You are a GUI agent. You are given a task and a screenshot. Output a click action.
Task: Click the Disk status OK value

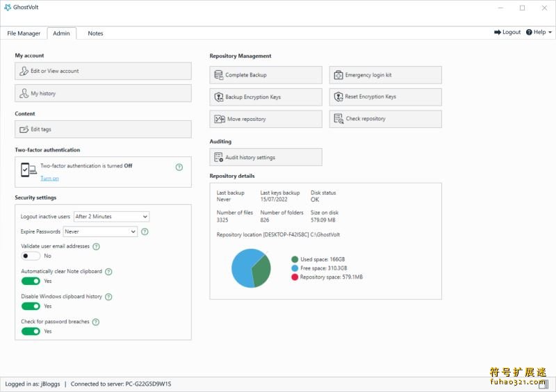click(x=315, y=199)
